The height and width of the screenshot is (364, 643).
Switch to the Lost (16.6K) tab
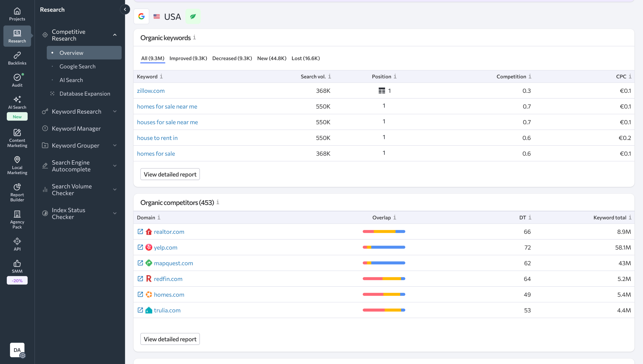tap(305, 58)
